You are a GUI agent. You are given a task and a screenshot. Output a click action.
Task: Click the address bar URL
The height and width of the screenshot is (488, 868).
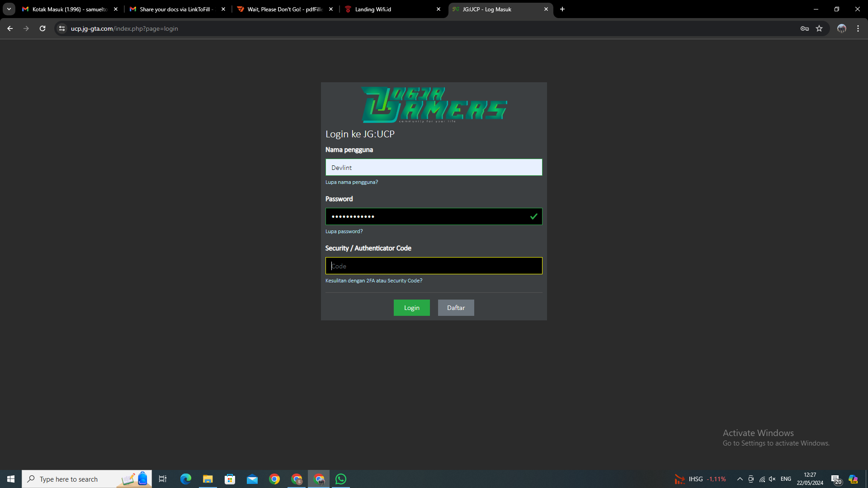(124, 28)
